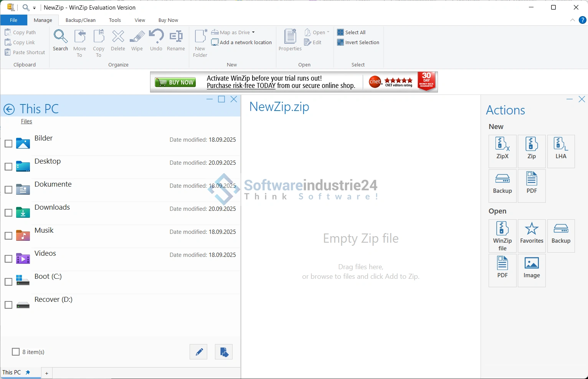
Task: Click the BUY NOW banner button
Action: point(175,82)
